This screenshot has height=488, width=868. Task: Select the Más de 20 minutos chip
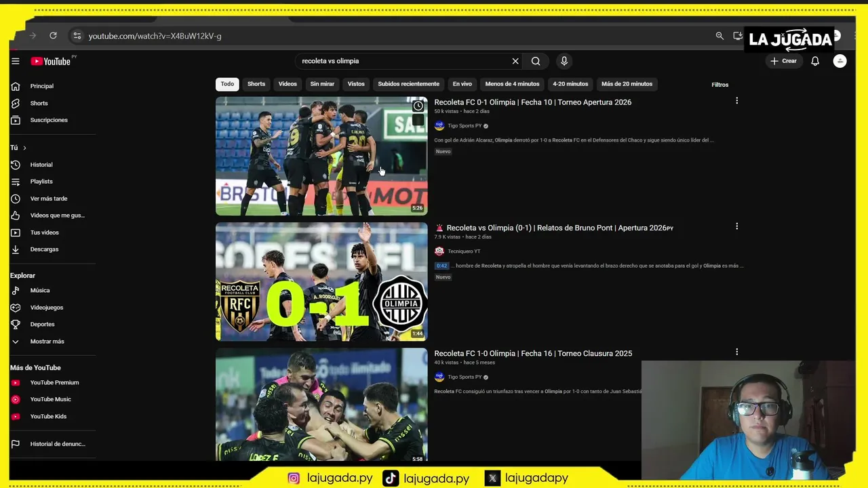pyautogui.click(x=627, y=84)
